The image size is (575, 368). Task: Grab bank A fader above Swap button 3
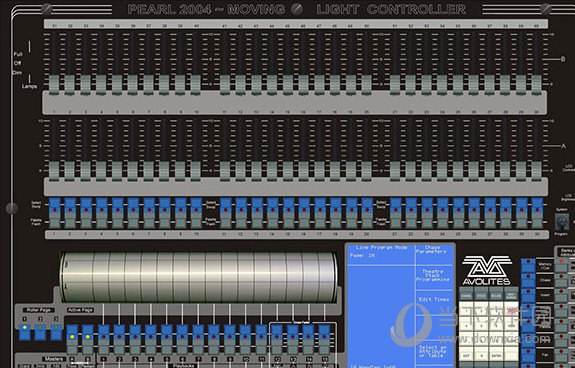[86, 171]
